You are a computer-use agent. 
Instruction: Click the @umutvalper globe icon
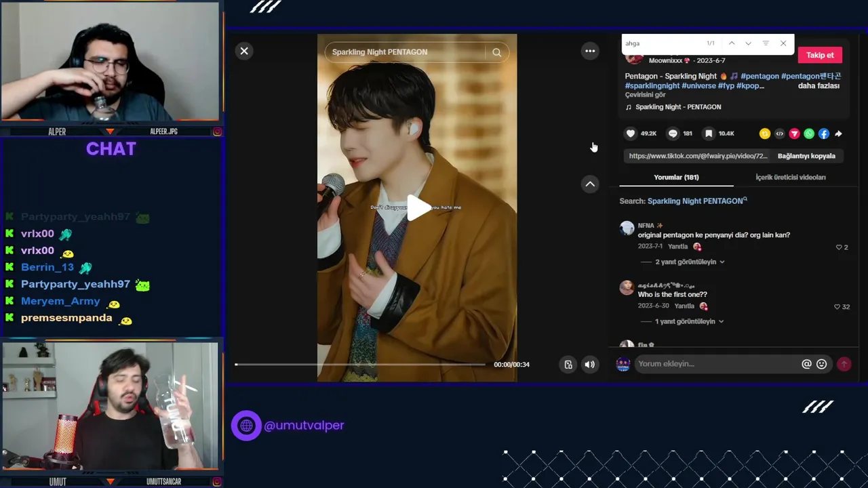(x=246, y=426)
